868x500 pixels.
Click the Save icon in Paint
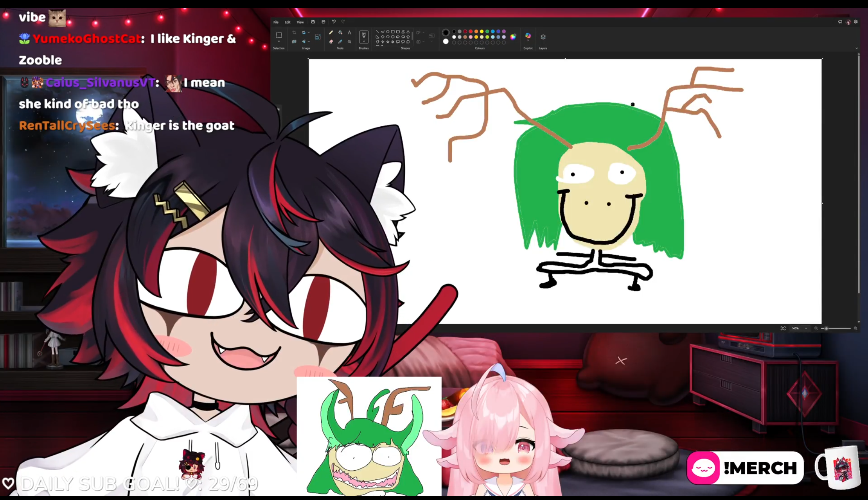click(313, 22)
